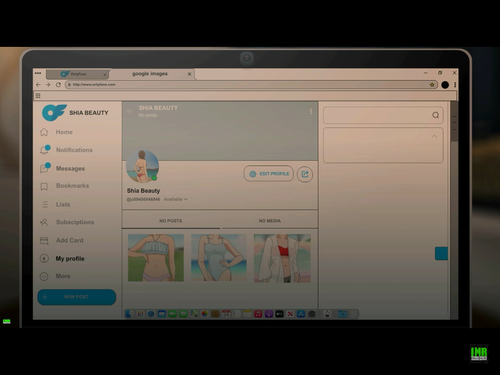Click the share profile icon button
The height and width of the screenshot is (375, 500).
click(x=305, y=174)
